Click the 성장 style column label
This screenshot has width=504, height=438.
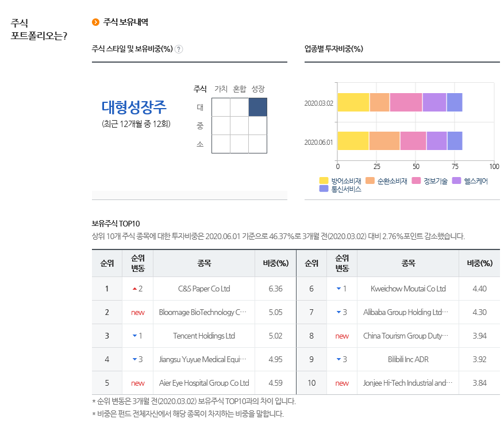(258, 89)
